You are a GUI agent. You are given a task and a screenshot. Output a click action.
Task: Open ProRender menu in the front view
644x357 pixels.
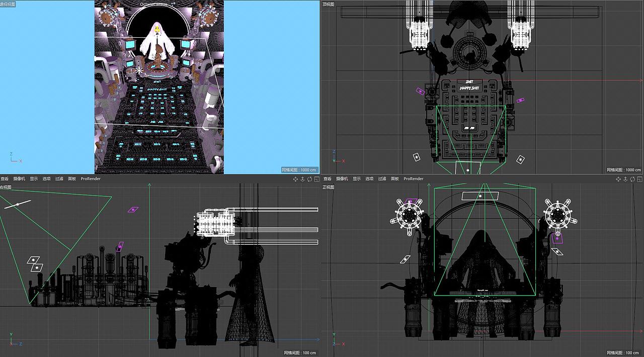click(414, 179)
